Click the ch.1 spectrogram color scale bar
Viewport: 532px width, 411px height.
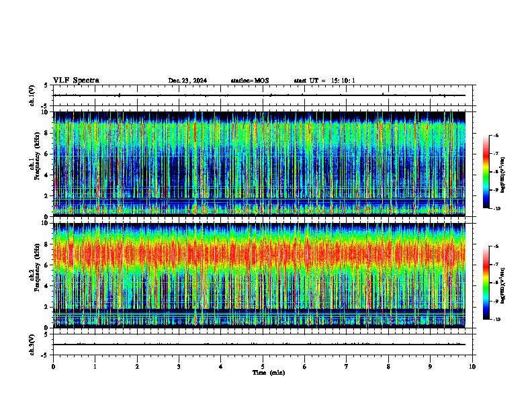tap(486, 172)
